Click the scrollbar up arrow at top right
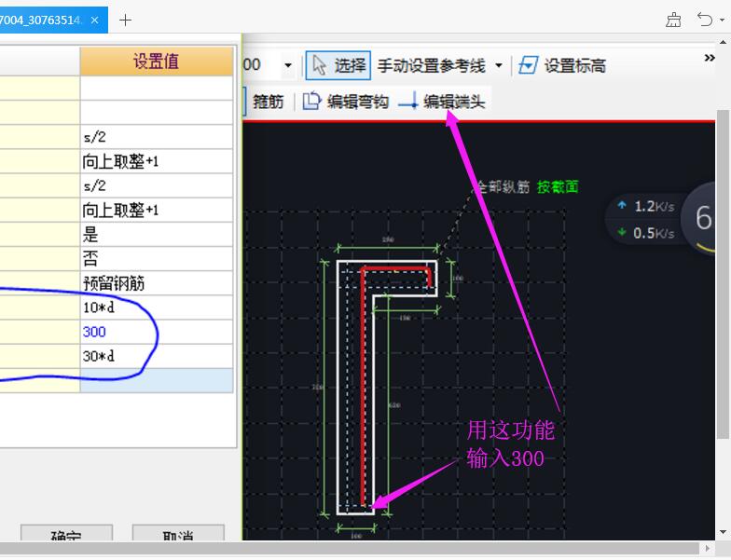Viewport: 731px width, 560px height. click(724, 42)
